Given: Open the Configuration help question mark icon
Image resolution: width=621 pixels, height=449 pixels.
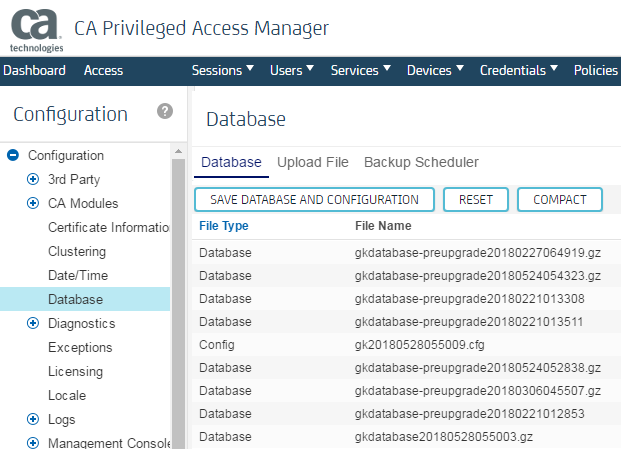Looking at the screenshot, I should point(165,112).
